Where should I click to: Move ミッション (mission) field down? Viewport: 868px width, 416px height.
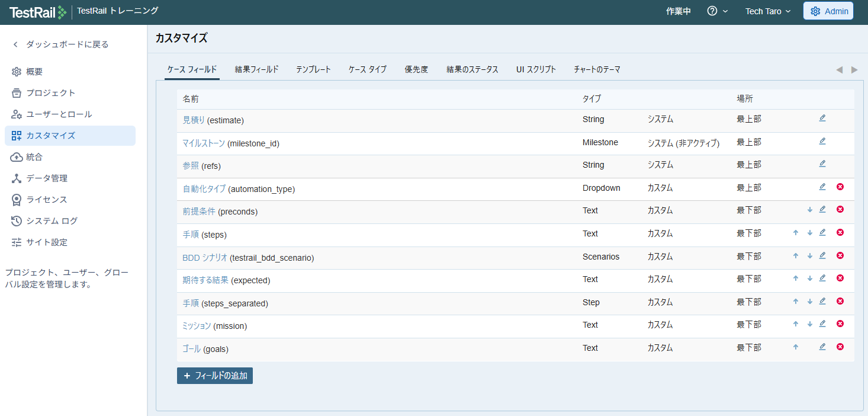809,324
